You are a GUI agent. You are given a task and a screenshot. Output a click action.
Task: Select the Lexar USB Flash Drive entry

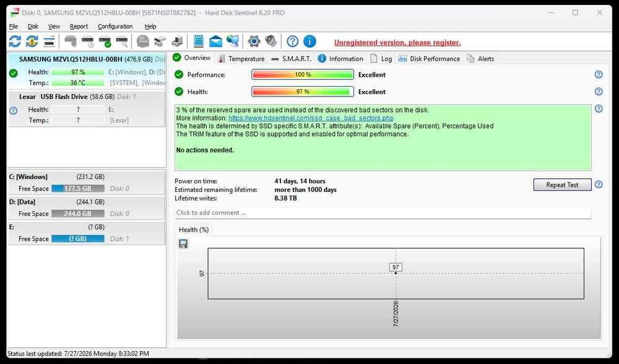[87, 109]
